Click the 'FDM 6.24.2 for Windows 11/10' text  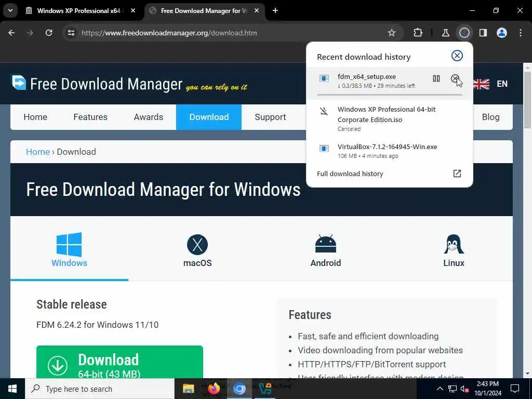tap(97, 325)
